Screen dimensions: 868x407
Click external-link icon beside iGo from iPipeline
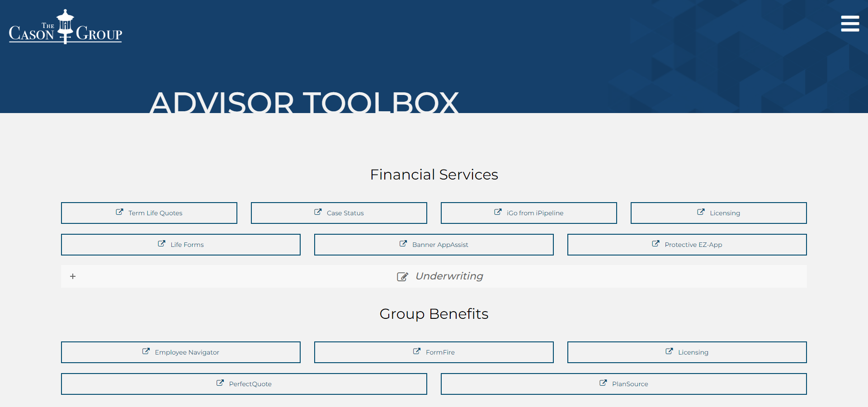click(x=498, y=212)
